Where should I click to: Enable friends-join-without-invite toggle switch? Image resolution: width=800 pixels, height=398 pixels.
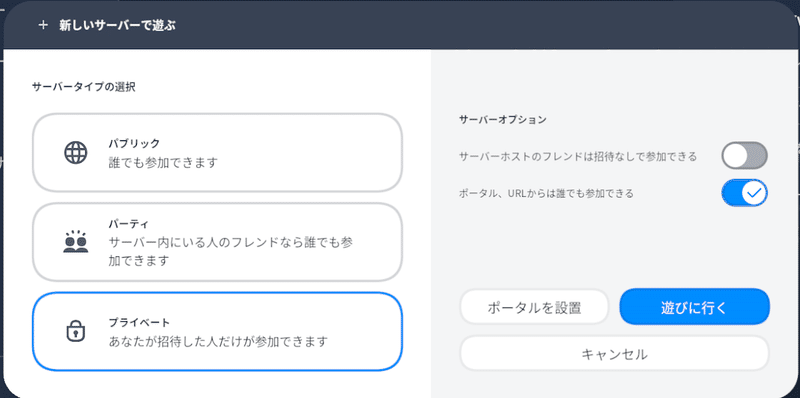(744, 156)
